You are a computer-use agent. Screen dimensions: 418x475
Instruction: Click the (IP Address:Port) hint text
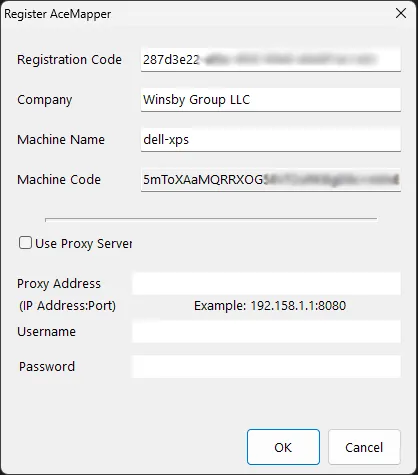[67, 306]
